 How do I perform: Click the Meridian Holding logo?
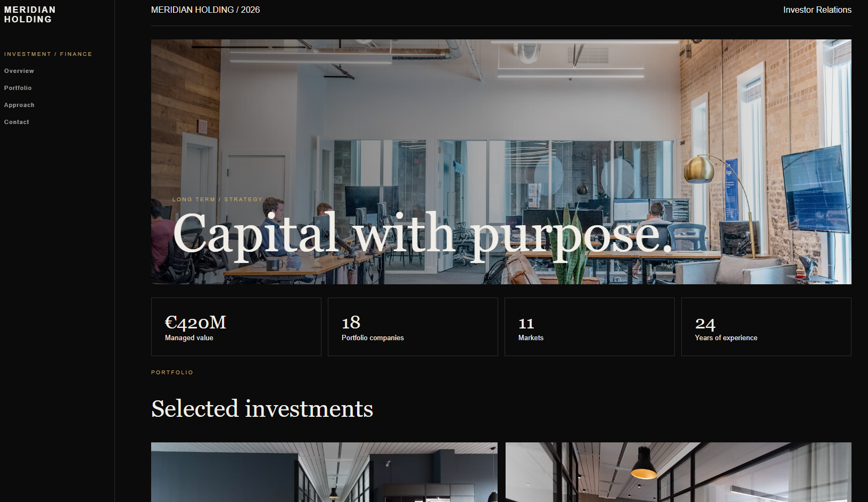30,14
